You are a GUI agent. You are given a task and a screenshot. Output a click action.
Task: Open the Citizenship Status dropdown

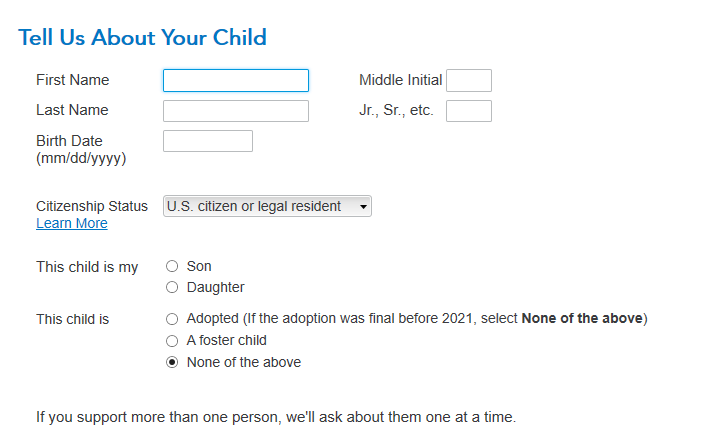coord(267,207)
